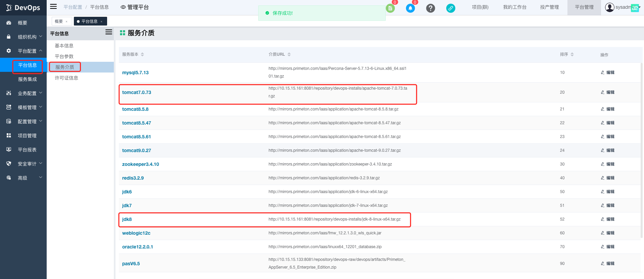Click the green document icon in header
Screen dimensions: 644x279
point(390,8)
